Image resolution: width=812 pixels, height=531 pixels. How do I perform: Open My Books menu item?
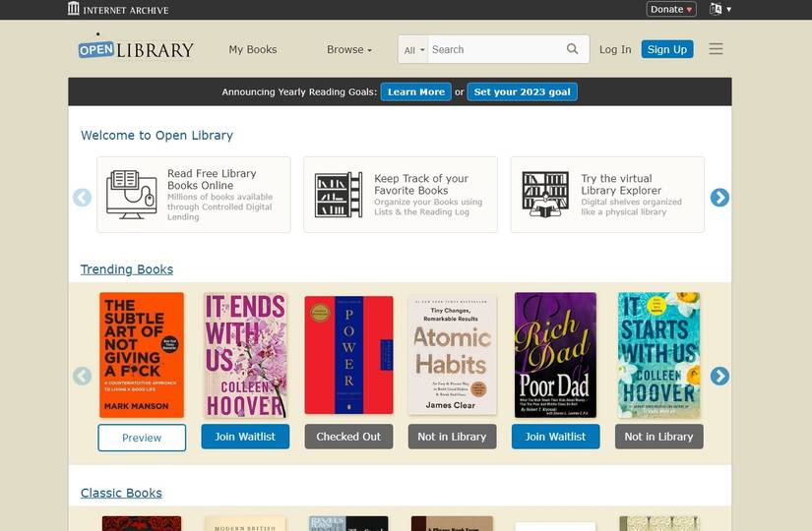(x=253, y=49)
